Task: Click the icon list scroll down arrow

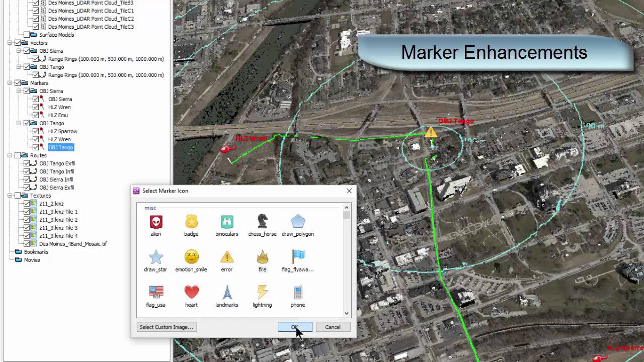Action: point(346,313)
